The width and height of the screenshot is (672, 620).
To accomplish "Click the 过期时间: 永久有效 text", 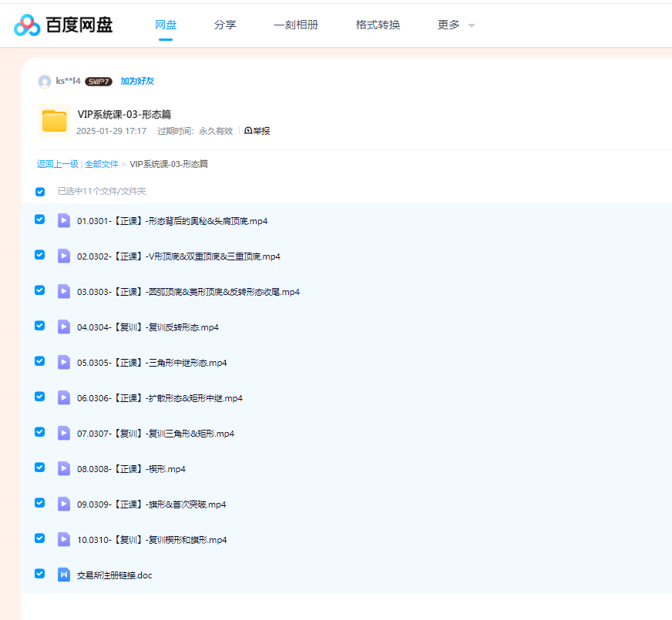I will click(195, 131).
